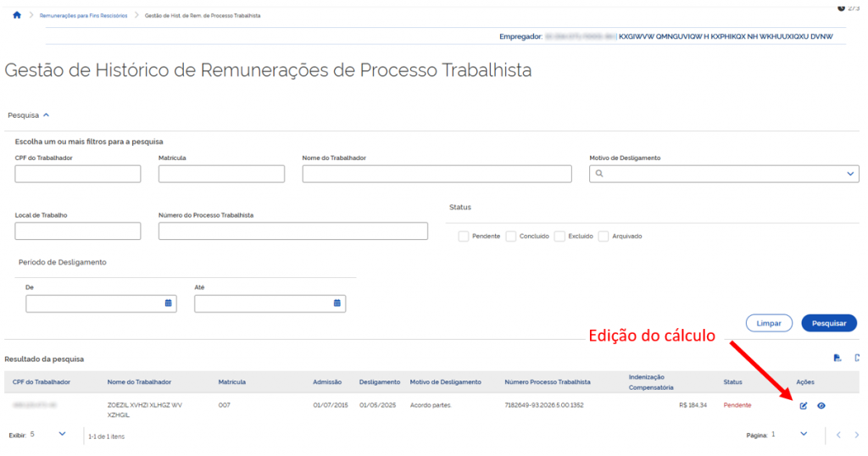Open the Exibir items-per-page dropdown

click(62, 434)
